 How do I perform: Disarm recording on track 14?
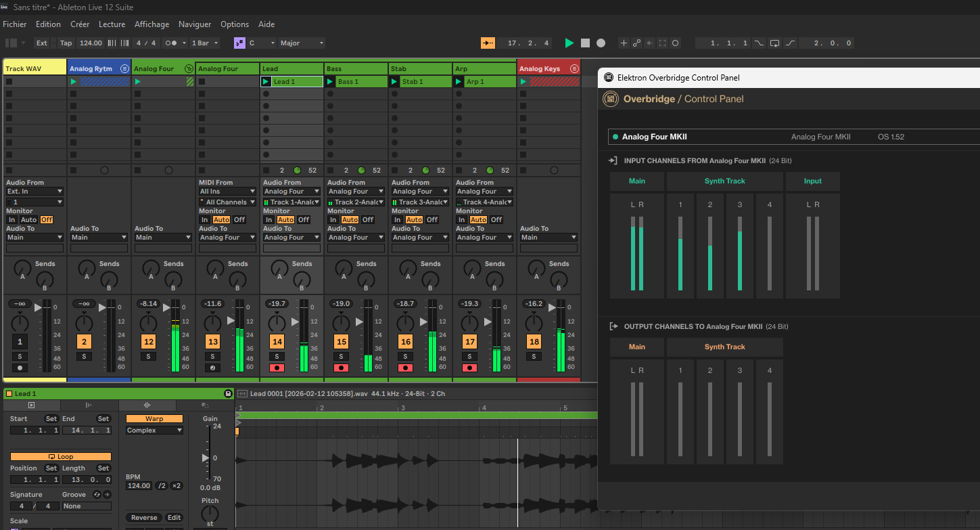[277, 368]
